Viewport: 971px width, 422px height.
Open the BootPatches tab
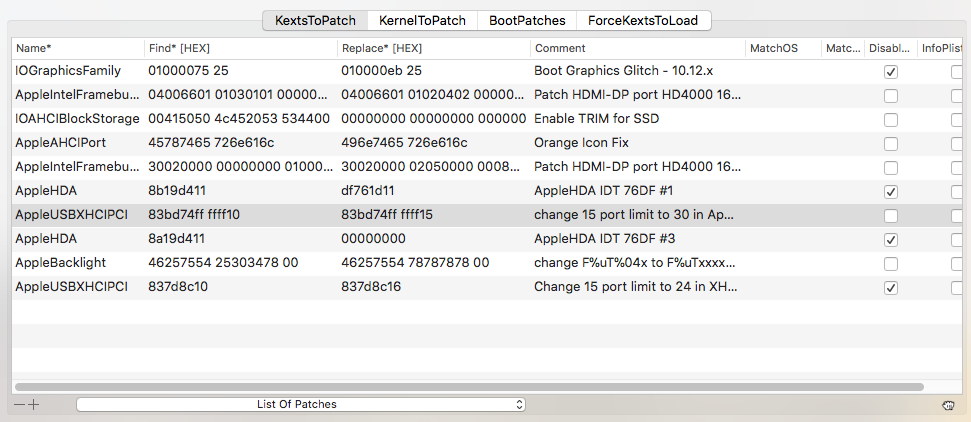click(x=526, y=20)
